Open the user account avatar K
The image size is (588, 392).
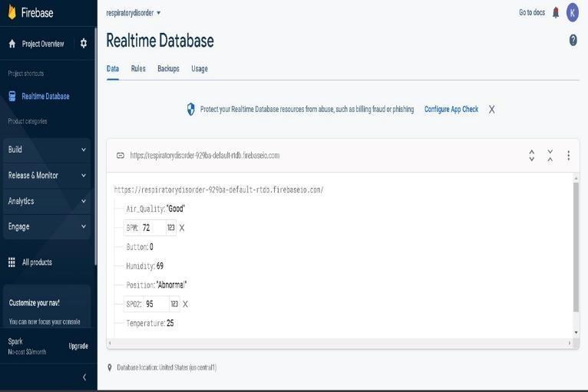pos(572,13)
